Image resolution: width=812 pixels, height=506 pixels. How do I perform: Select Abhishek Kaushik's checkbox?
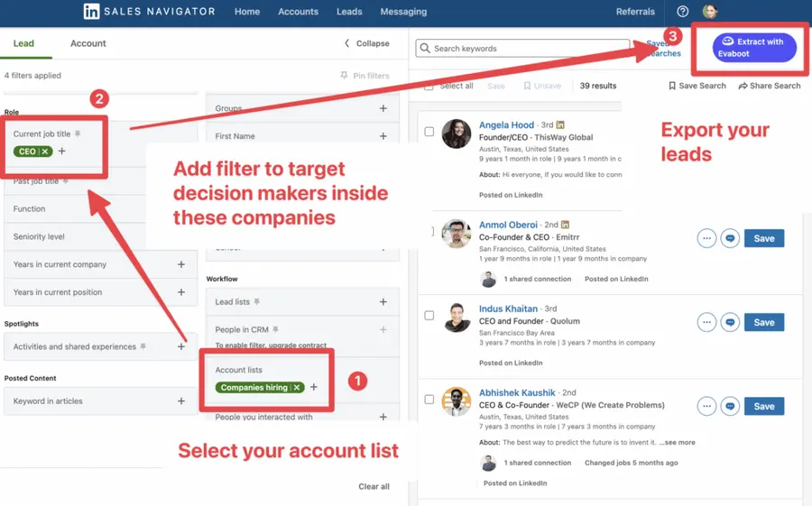coord(429,400)
